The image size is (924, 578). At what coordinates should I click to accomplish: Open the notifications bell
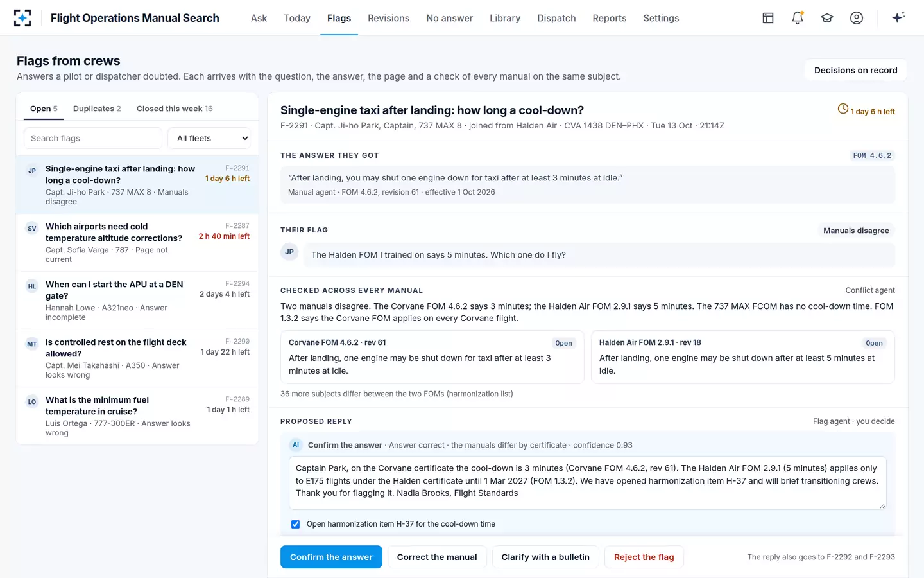pos(798,18)
